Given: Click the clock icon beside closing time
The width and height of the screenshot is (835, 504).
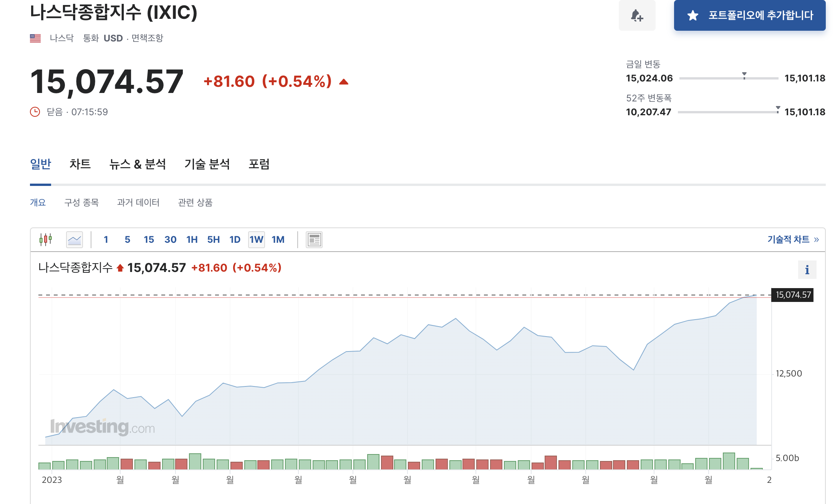Looking at the screenshot, I should click(35, 112).
